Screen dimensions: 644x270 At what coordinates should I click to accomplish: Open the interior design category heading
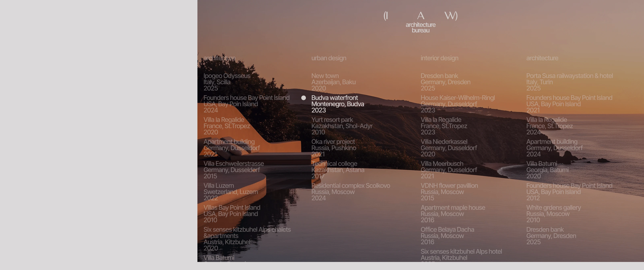pyautogui.click(x=439, y=58)
